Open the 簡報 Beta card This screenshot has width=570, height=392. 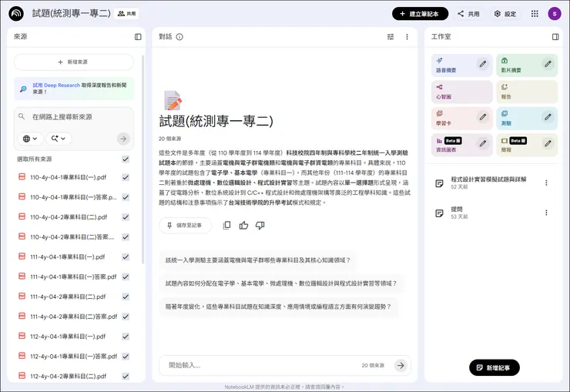tap(527, 145)
